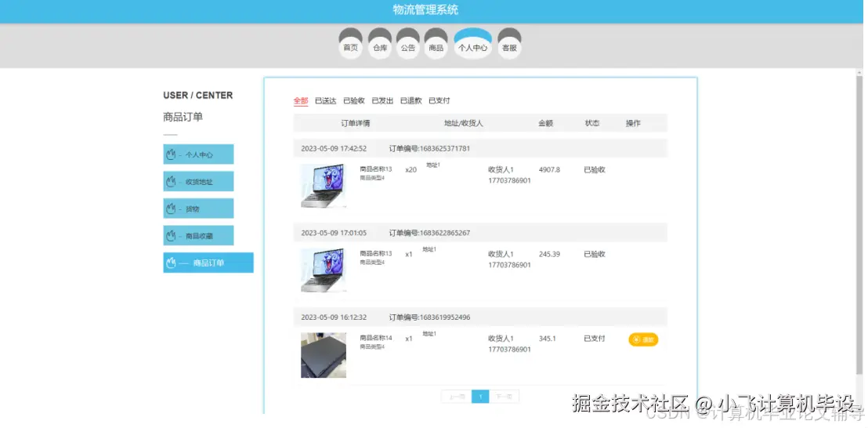
Task: Click the flame icon beside sidebar 商品订单
Action: [x=171, y=263]
